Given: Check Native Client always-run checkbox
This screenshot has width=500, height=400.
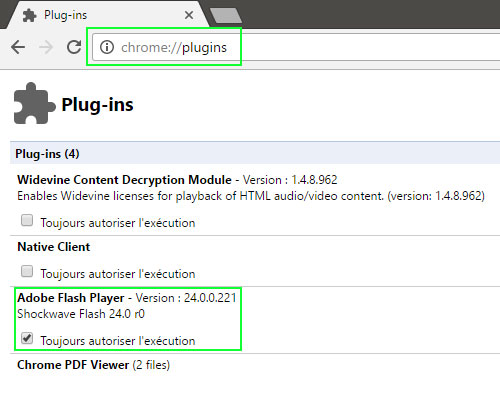Looking at the screenshot, I should tap(27, 271).
